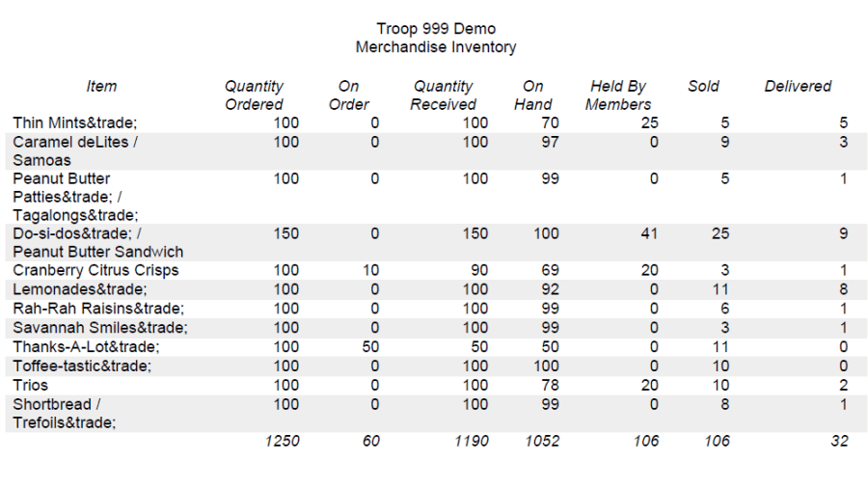
Task: Select the Trios item row
Action: tap(434, 385)
